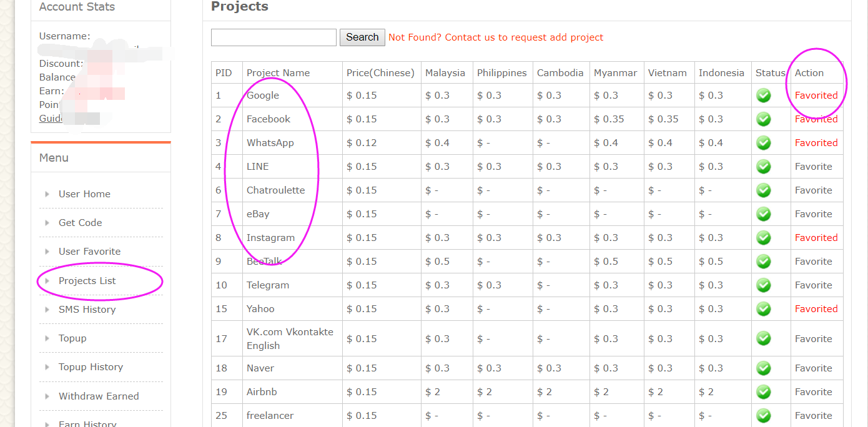Click the green status checkmark for WhatsApp
Viewport: 868px width, 427px height.
click(x=763, y=143)
